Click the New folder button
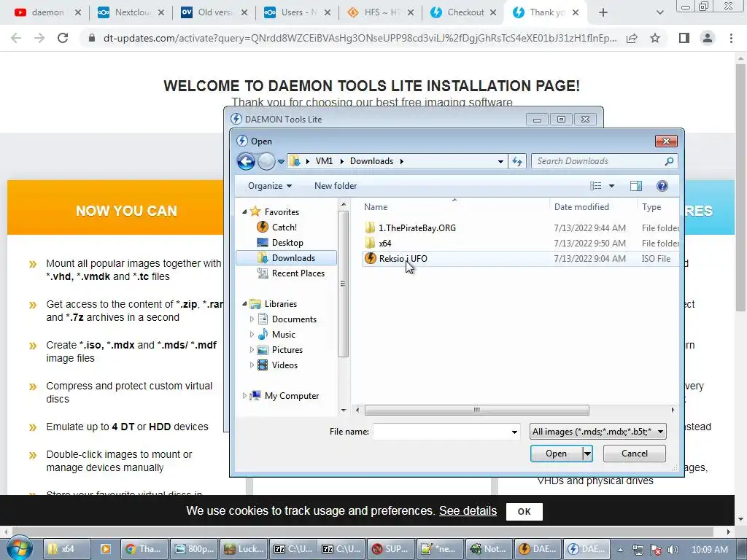The width and height of the screenshot is (747, 560). [336, 186]
